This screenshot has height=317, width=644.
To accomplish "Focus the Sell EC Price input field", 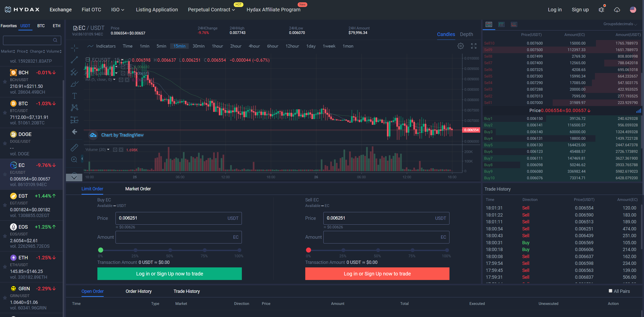I will [386, 218].
